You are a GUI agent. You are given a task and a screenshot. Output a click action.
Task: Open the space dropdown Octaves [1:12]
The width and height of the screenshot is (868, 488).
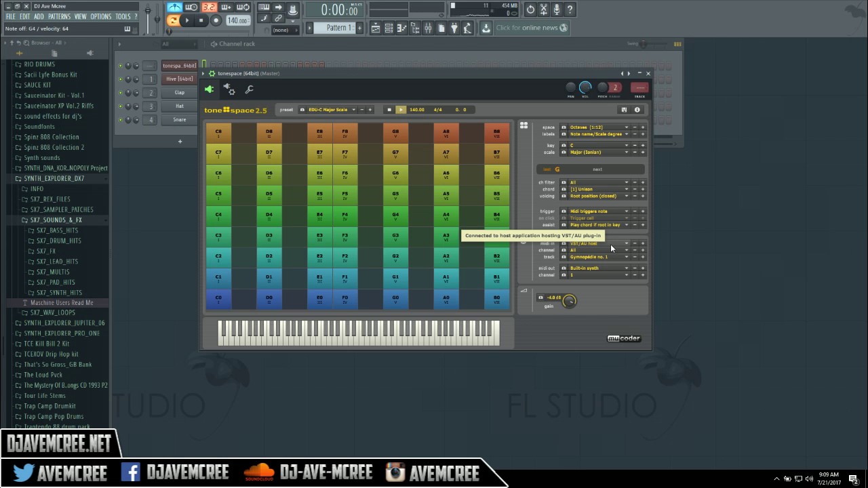tap(599, 127)
